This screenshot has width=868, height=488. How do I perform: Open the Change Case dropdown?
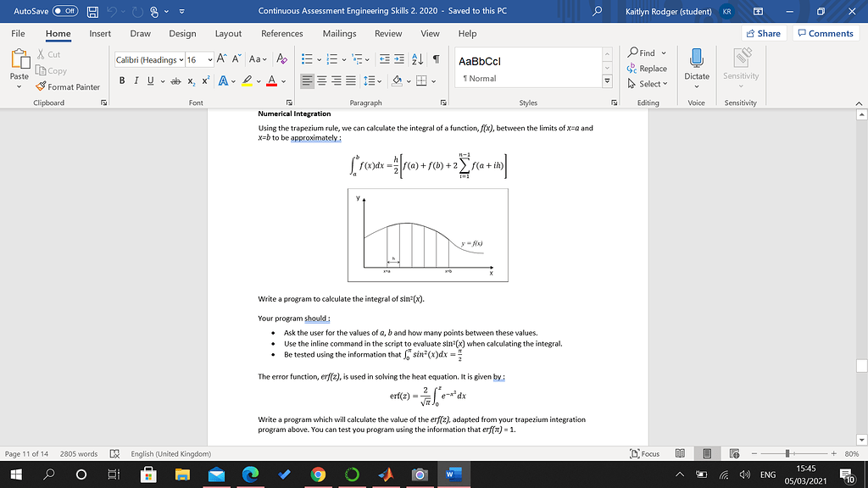(x=258, y=58)
